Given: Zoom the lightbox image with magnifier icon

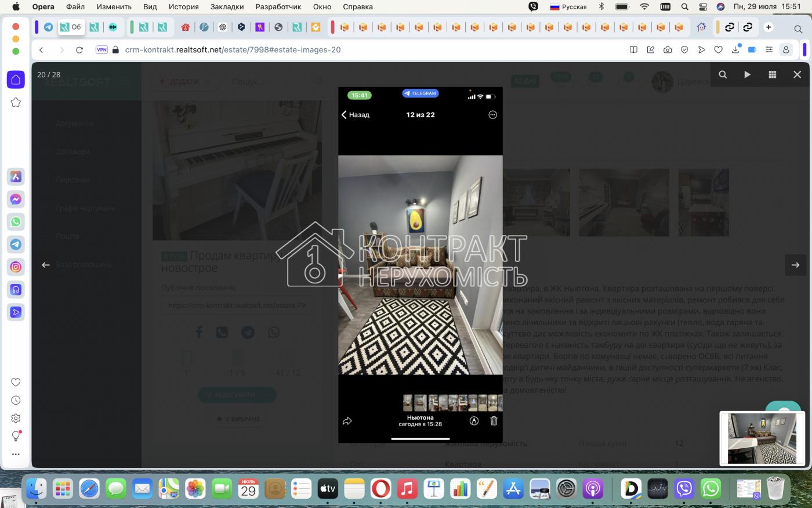Looking at the screenshot, I should [723, 74].
